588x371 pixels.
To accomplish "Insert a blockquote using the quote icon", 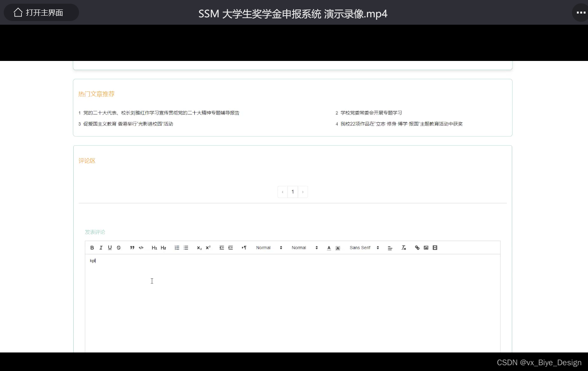I will pyautogui.click(x=132, y=248).
